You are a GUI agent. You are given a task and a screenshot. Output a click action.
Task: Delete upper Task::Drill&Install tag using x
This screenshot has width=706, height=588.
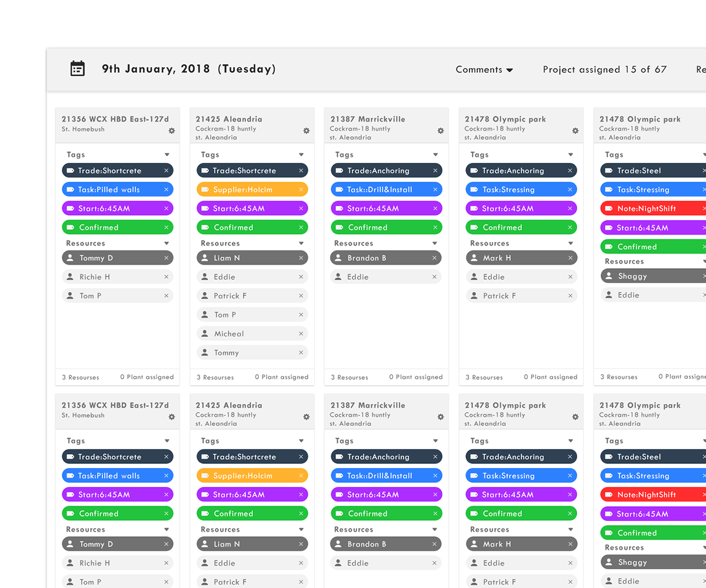click(435, 189)
